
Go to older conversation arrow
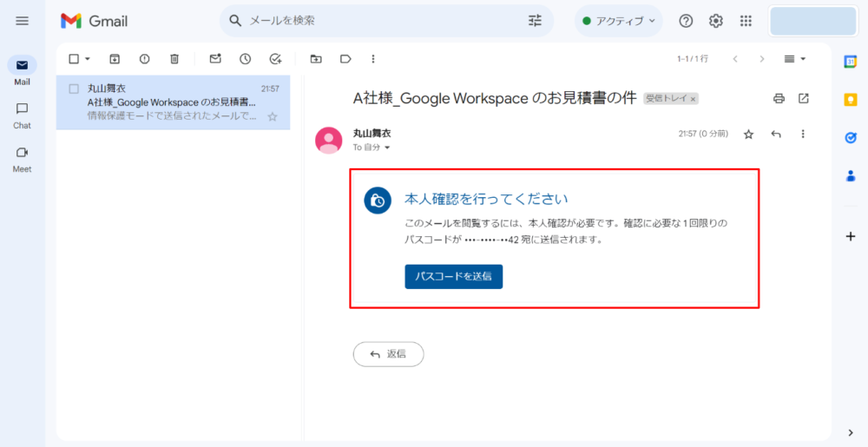point(762,59)
